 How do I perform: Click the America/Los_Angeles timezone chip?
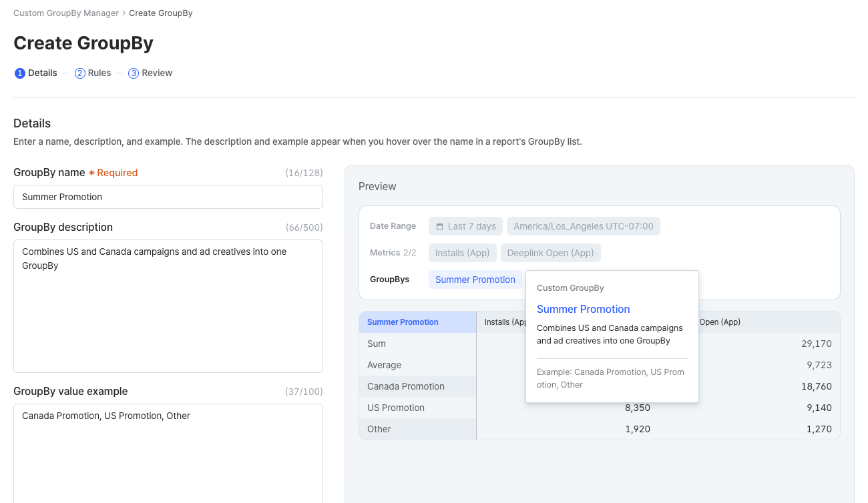(584, 226)
